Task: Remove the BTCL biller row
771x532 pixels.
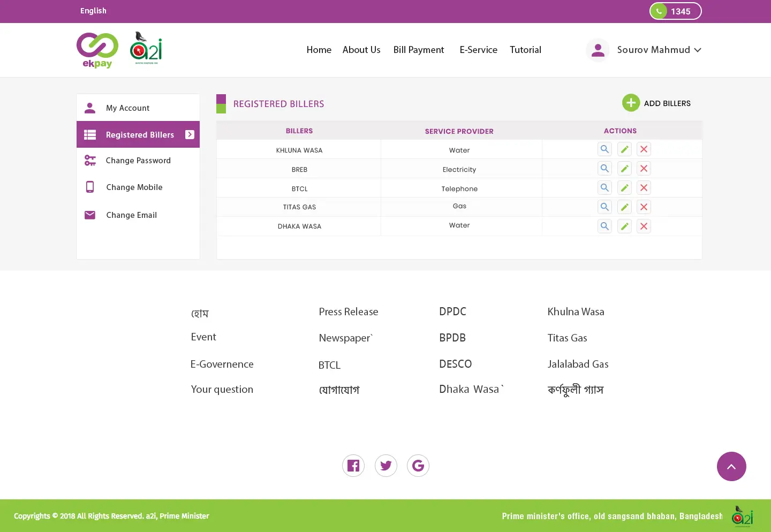Action: (x=644, y=188)
